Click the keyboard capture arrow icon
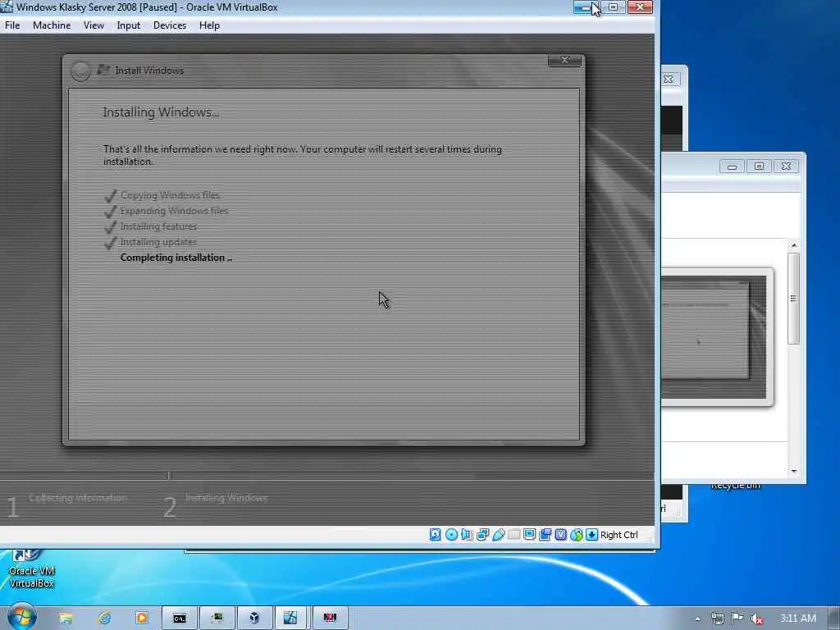This screenshot has height=630, width=840. click(591, 534)
